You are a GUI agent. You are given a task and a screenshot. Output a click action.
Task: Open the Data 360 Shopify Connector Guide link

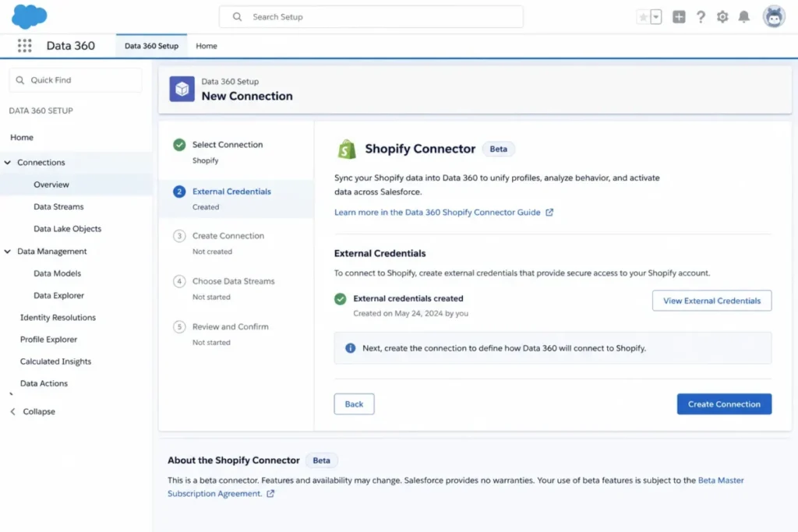pos(437,212)
